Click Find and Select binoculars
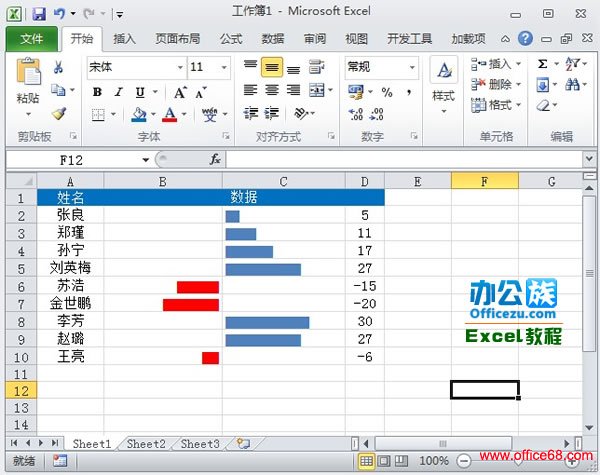Viewport: 600px width, 475px height. tap(572, 85)
